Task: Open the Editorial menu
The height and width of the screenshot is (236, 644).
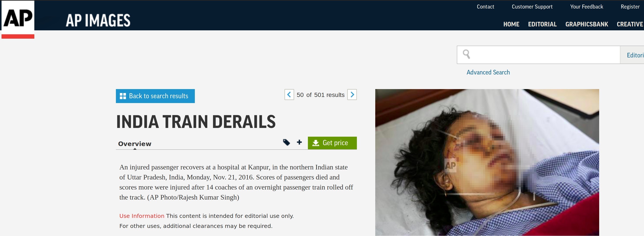Action: click(542, 24)
